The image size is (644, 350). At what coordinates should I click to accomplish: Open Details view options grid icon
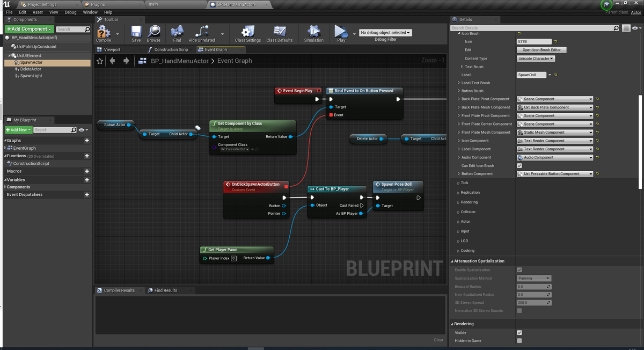click(626, 28)
